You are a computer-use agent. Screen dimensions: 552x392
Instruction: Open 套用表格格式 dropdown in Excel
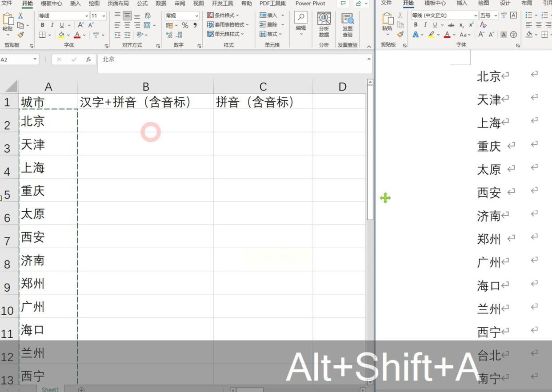[x=228, y=25]
